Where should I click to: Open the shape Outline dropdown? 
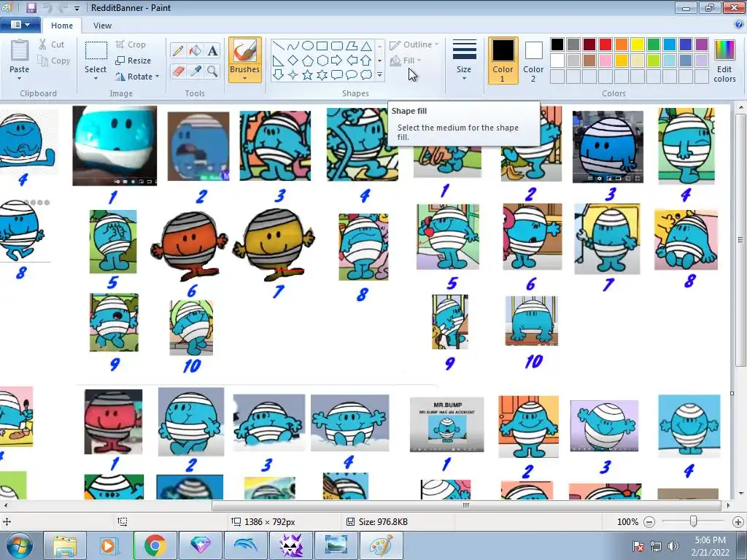click(x=414, y=44)
